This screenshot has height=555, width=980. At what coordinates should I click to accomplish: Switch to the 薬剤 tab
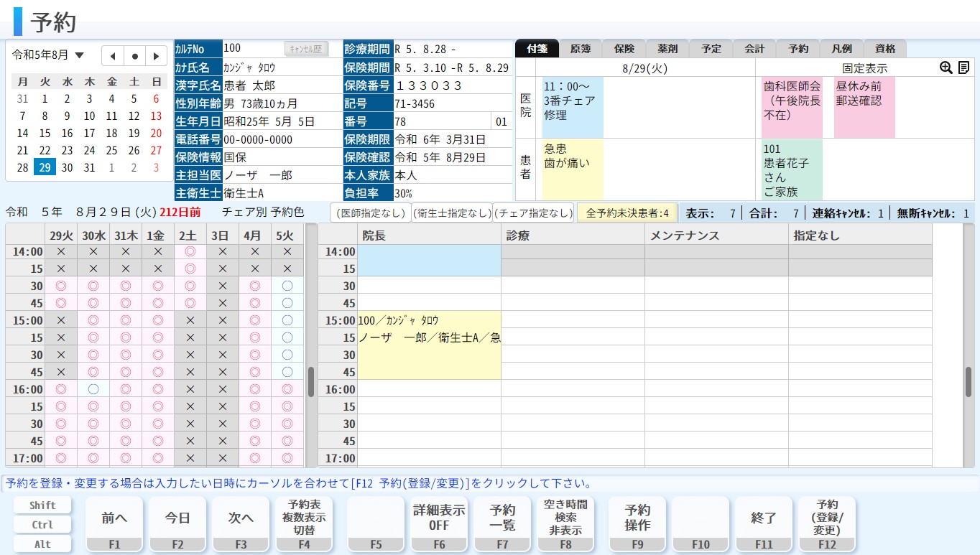[667, 49]
